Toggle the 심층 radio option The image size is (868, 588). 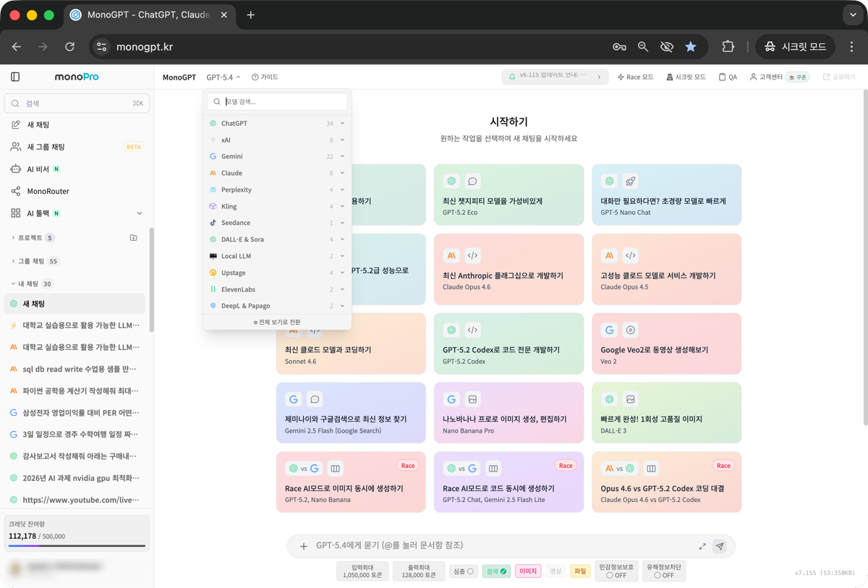pos(463,571)
